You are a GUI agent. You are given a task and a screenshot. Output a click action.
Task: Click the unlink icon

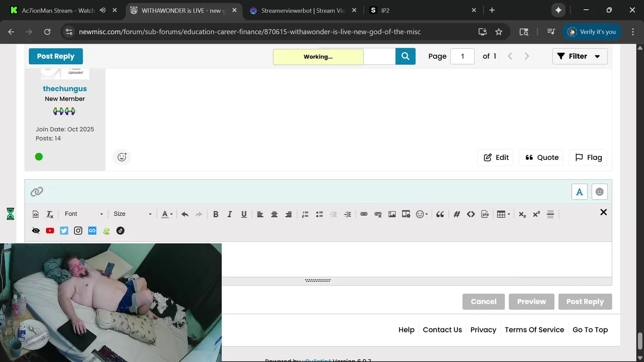[x=378, y=214]
